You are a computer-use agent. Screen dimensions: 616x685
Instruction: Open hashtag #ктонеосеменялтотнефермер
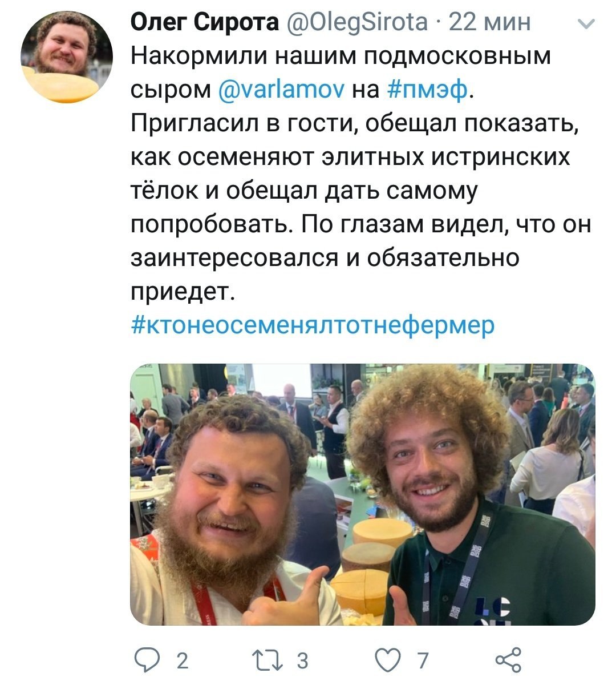[x=313, y=324]
